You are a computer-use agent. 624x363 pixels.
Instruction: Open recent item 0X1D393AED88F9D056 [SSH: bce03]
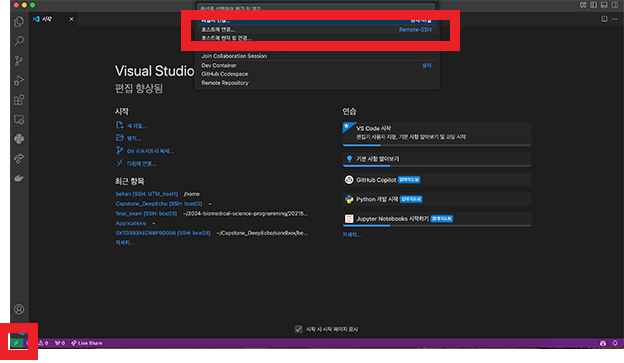pyautogui.click(x=163, y=233)
